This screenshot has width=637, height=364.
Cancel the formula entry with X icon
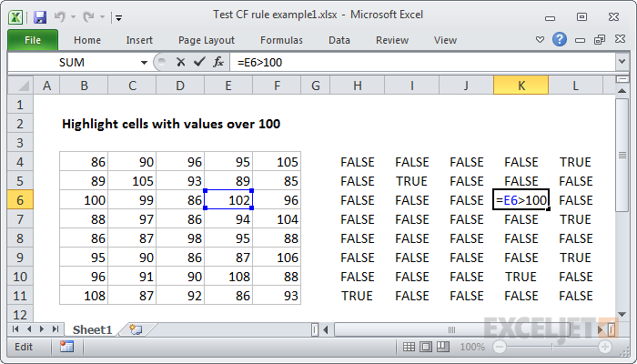pyautogui.click(x=181, y=62)
